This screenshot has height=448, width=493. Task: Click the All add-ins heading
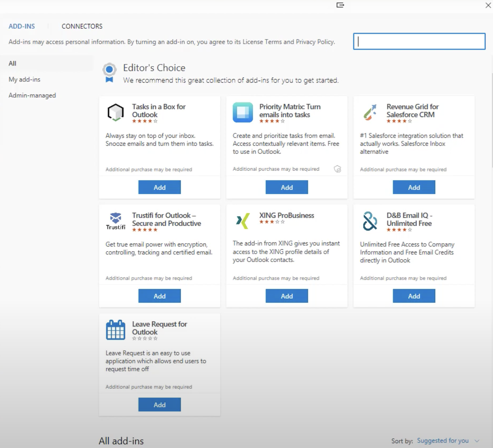[121, 441]
